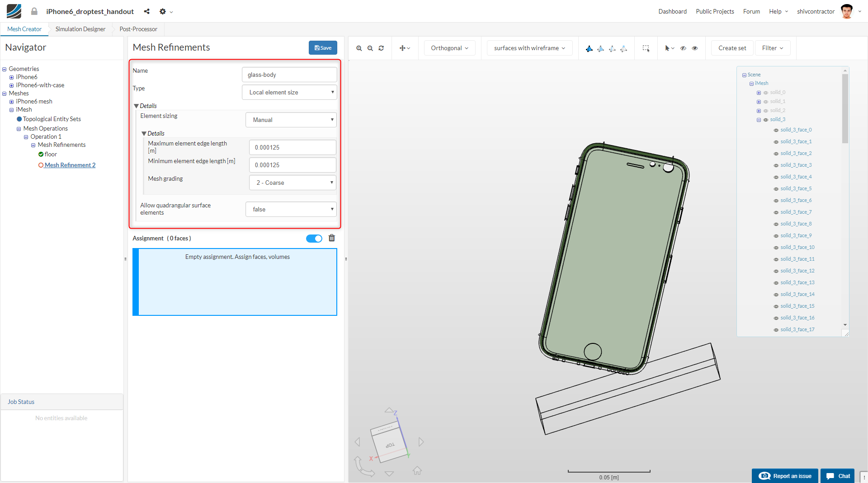
Task: Click the zoom out magnifier icon
Action: pyautogui.click(x=370, y=48)
